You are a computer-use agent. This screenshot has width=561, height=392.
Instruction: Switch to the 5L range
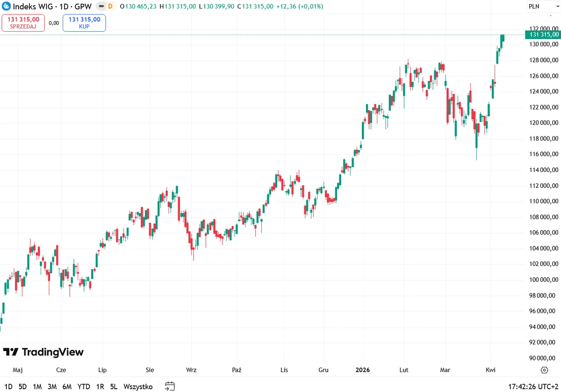click(x=114, y=386)
